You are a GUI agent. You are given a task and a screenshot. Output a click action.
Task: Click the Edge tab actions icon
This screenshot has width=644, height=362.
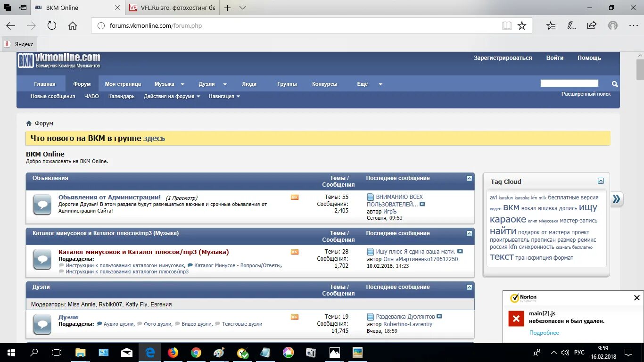[x=8, y=8]
